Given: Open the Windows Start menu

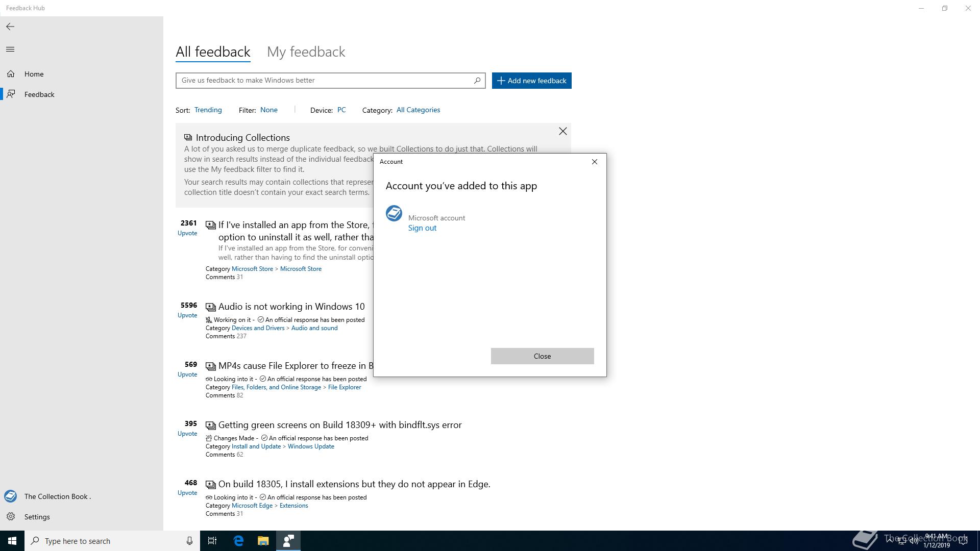Looking at the screenshot, I should click(12, 541).
